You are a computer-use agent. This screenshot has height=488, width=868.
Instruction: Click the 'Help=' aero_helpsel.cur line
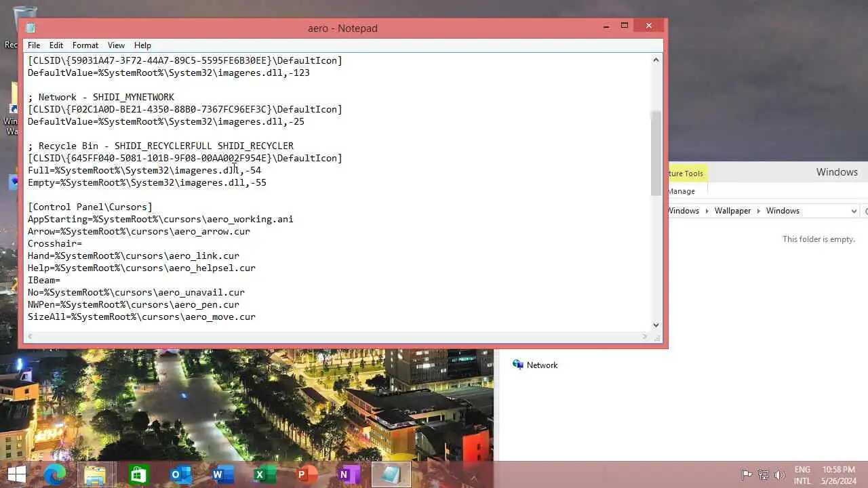[x=142, y=268]
